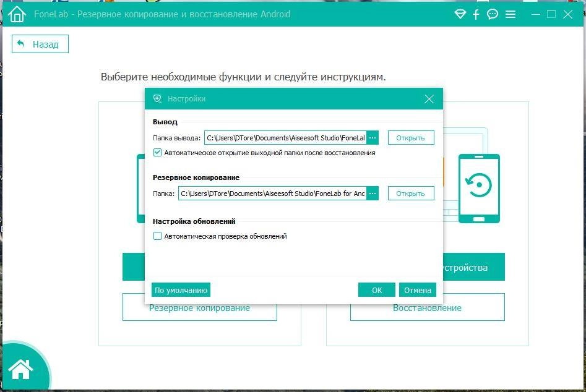
Task: Open the diamond purchase icon in title bar
Action: click(460, 14)
